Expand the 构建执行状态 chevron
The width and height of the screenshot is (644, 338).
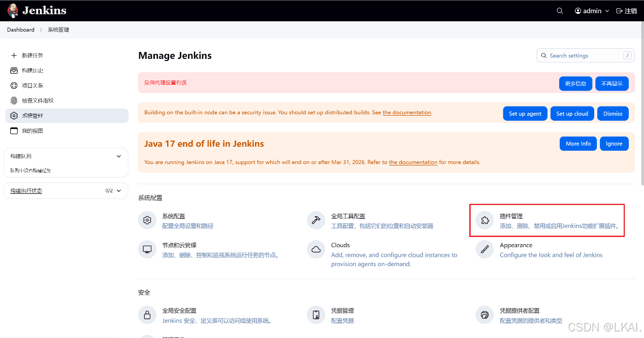pos(119,191)
